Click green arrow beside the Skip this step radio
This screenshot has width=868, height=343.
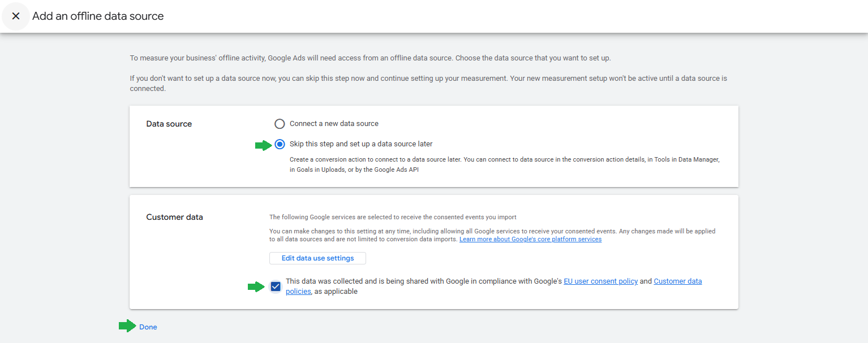pyautogui.click(x=263, y=145)
